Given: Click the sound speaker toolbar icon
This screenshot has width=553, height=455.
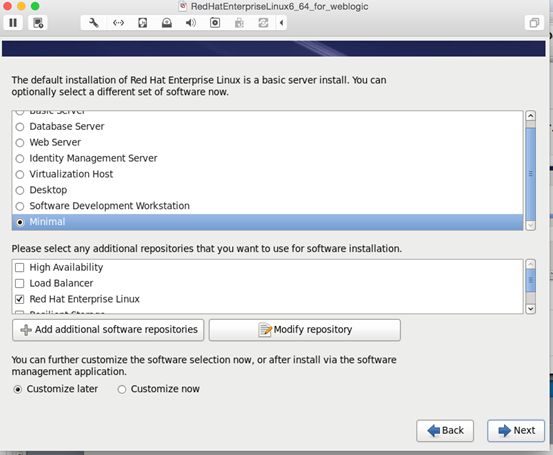Looking at the screenshot, I should point(191,23).
